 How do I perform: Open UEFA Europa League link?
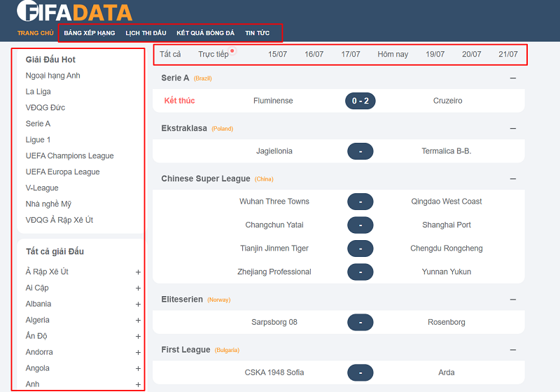point(62,171)
